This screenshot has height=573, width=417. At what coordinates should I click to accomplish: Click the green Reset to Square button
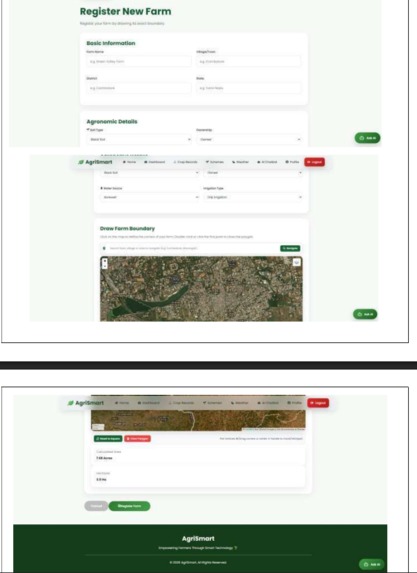(108, 438)
